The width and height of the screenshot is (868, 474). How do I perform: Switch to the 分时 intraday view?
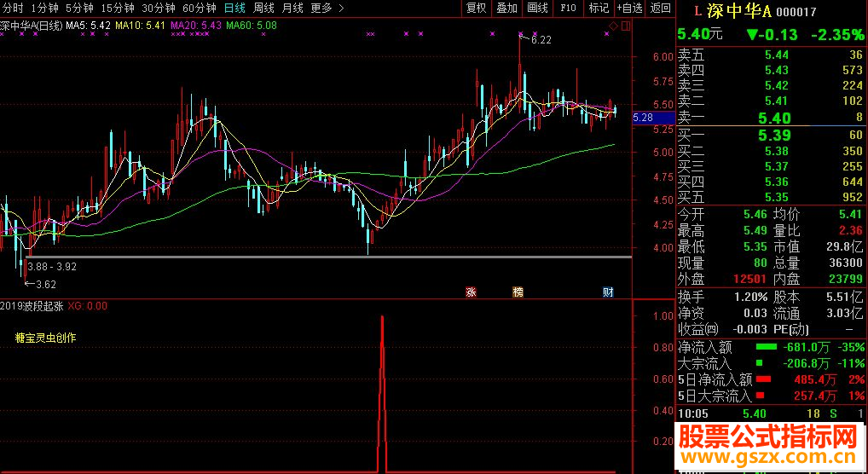(13, 8)
